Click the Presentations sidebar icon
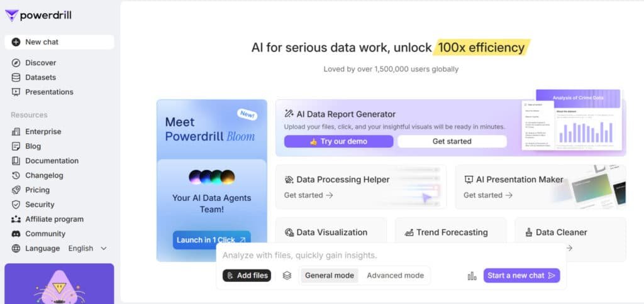The image size is (644, 304). click(16, 92)
